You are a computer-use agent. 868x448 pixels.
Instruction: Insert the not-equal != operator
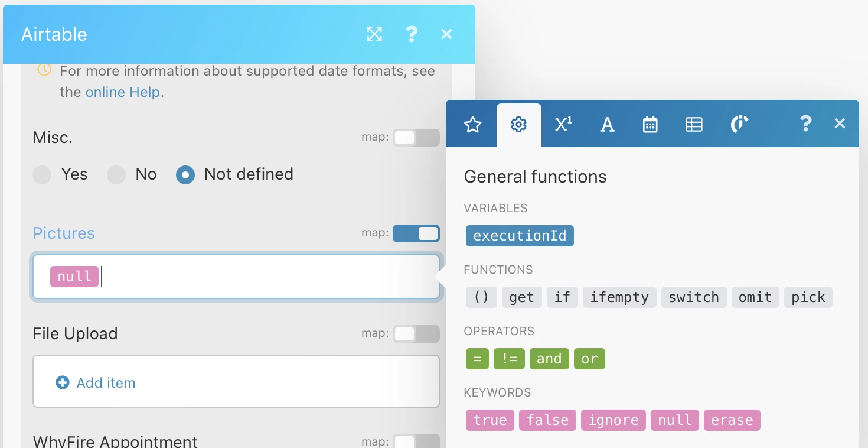[x=509, y=359]
